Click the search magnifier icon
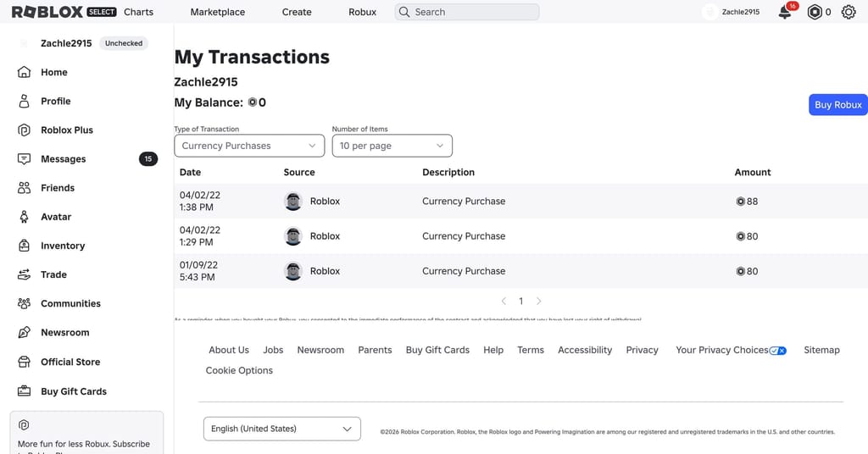The width and height of the screenshot is (868, 454). [x=404, y=12]
